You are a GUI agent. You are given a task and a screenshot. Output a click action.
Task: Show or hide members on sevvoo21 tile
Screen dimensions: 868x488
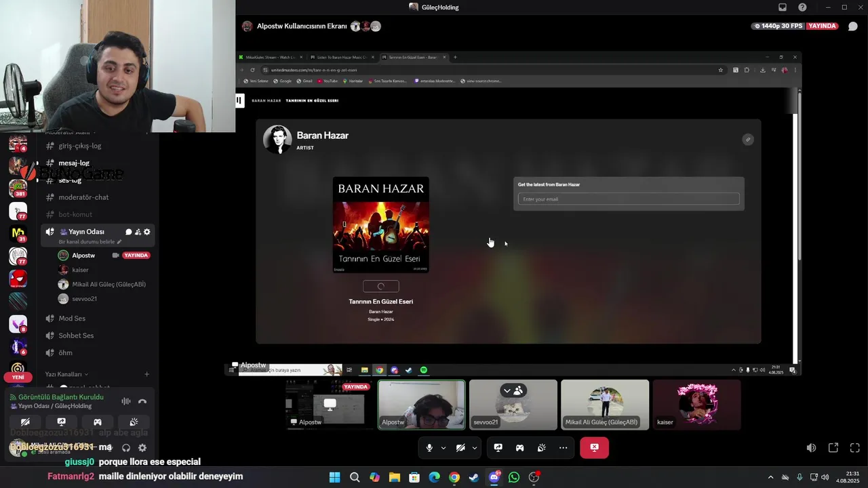pos(513,390)
